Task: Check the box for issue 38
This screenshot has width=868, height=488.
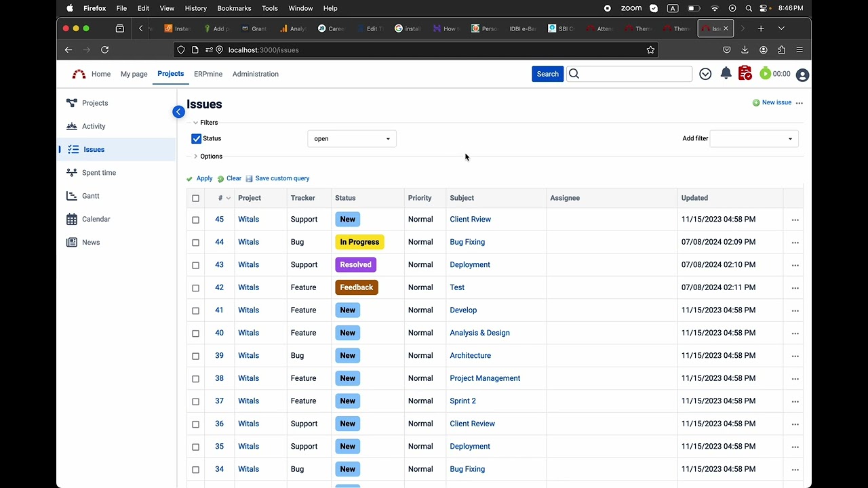Action: [195, 379]
